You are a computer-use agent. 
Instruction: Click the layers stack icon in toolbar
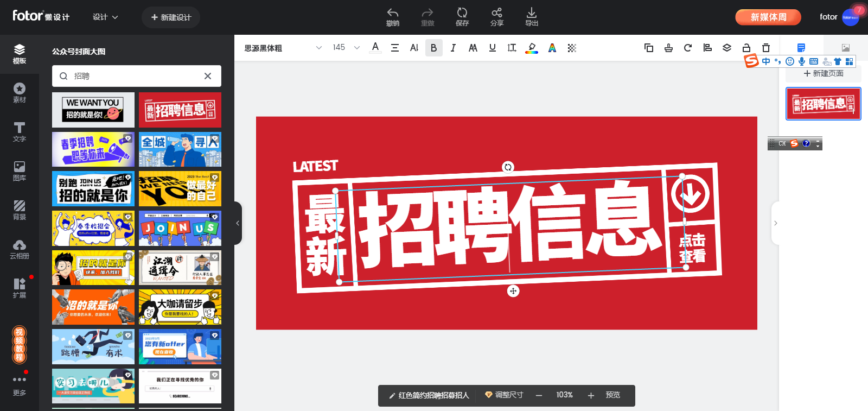click(727, 48)
